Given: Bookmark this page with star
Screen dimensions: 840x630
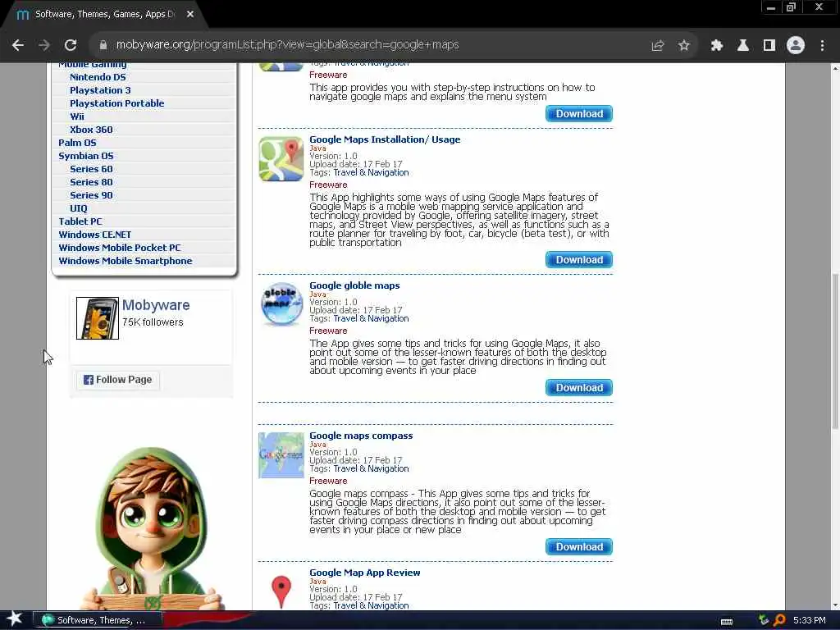Looking at the screenshot, I should pyautogui.click(x=684, y=46).
